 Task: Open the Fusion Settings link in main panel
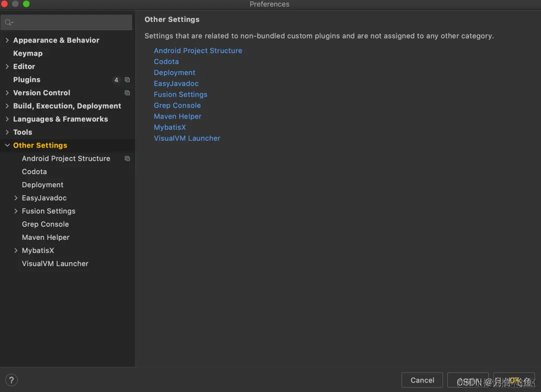coord(180,95)
